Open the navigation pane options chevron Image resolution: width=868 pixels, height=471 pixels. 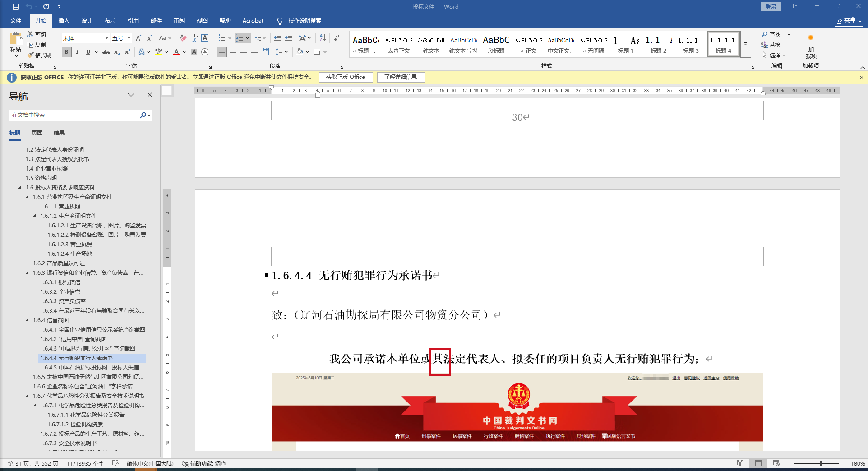(x=131, y=95)
